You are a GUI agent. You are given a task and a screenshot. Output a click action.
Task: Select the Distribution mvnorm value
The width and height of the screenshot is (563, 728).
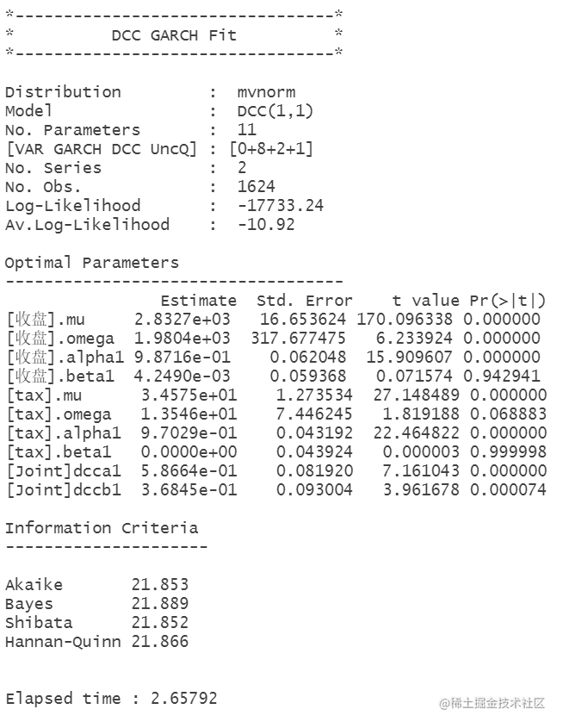click(266, 92)
